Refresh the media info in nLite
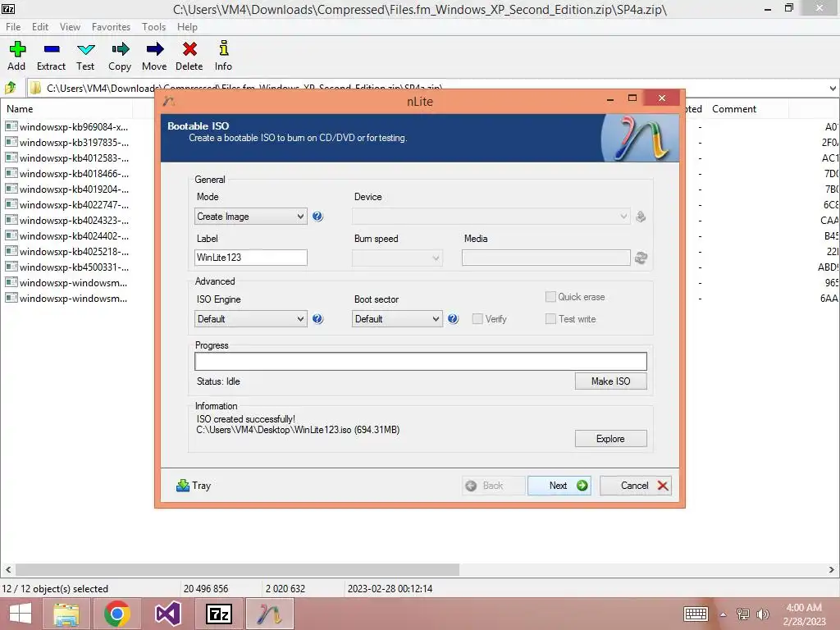 [641, 258]
